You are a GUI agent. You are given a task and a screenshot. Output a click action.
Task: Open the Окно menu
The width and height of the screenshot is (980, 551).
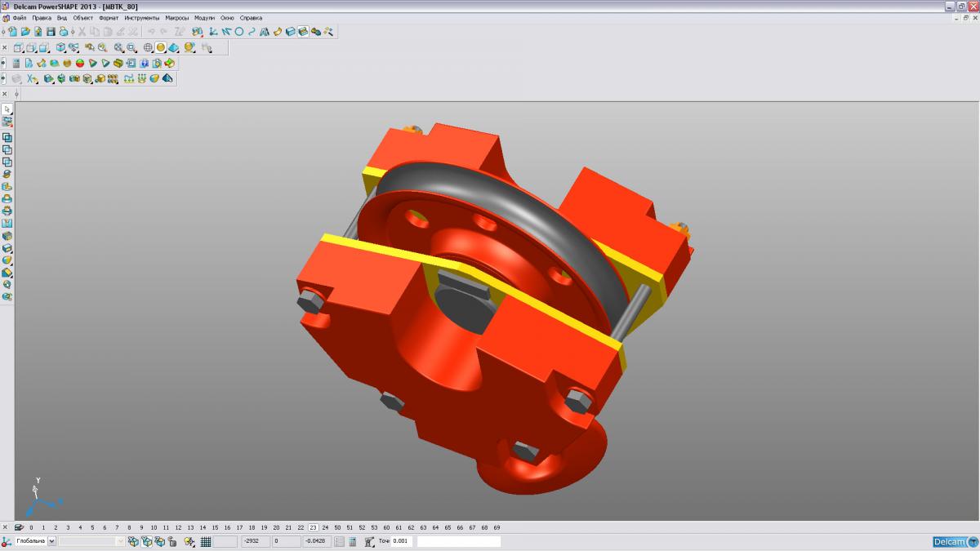pyautogui.click(x=227, y=17)
